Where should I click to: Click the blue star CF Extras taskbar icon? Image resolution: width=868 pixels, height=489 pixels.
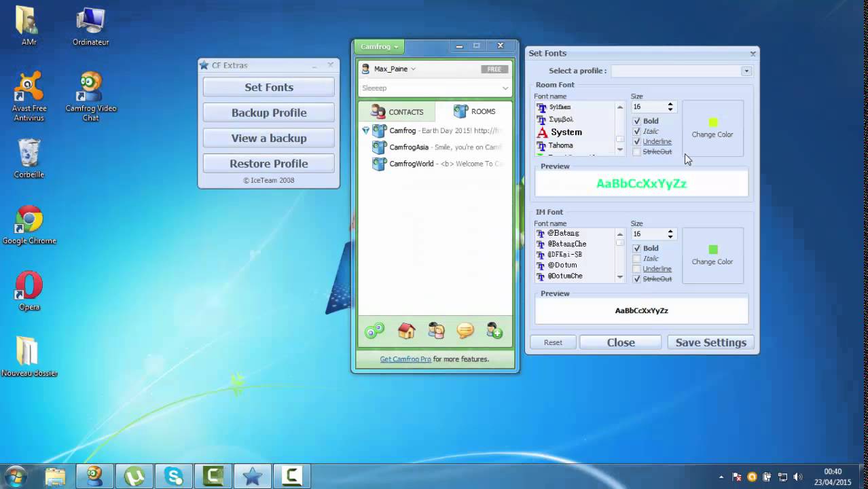[252, 476]
